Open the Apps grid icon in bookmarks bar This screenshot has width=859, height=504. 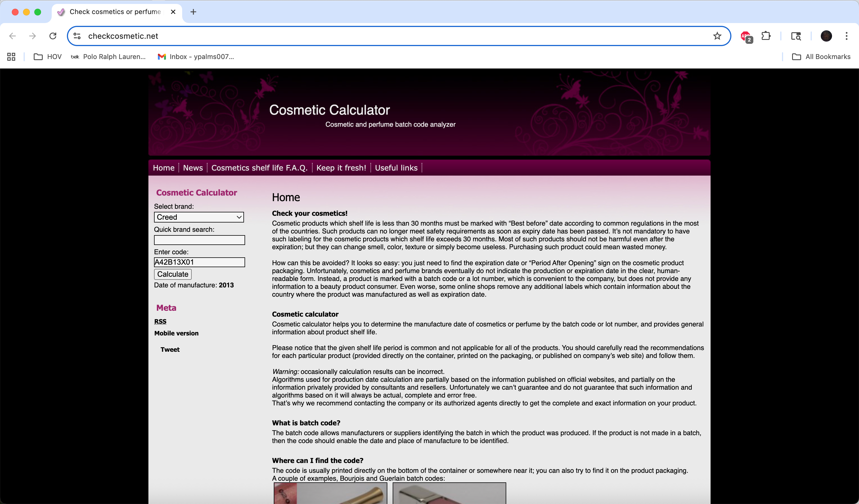[x=11, y=56]
